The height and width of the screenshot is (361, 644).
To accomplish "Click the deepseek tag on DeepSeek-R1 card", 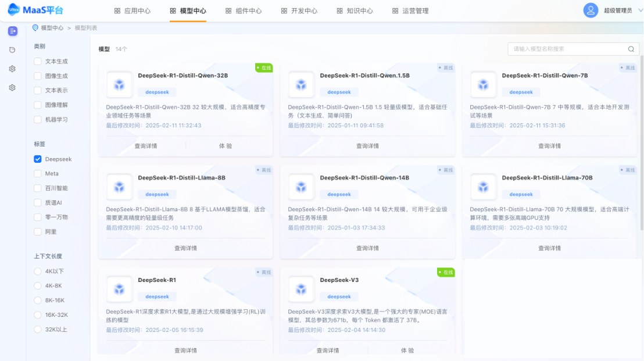I will [x=157, y=296].
